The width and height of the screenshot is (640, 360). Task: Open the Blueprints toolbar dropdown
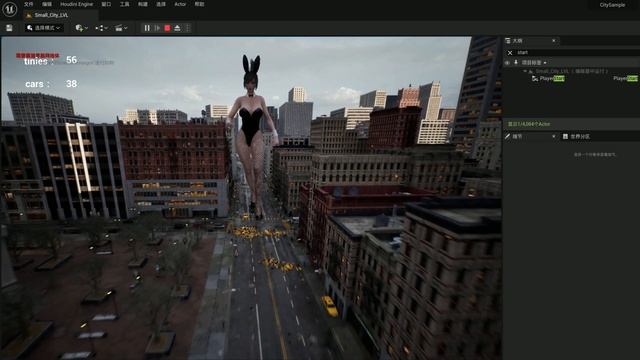tap(101, 28)
